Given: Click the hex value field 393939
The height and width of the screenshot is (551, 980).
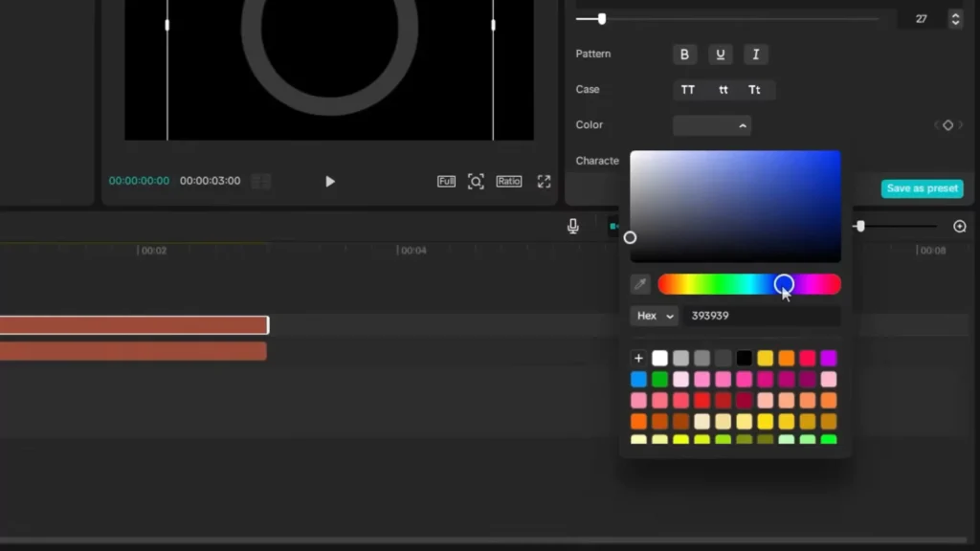Looking at the screenshot, I should pyautogui.click(x=761, y=316).
